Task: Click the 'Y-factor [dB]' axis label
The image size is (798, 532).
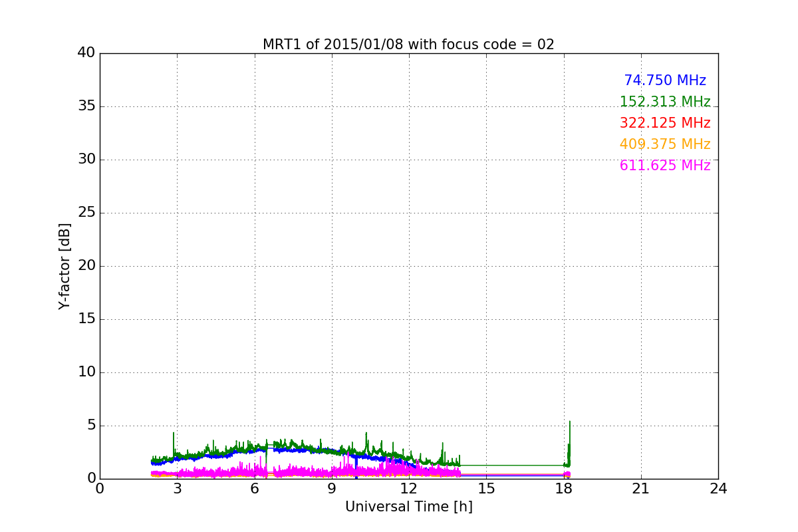Action: pos(65,266)
